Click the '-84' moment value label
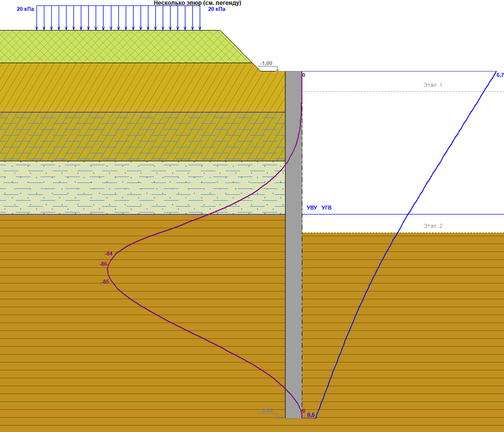 point(109,254)
